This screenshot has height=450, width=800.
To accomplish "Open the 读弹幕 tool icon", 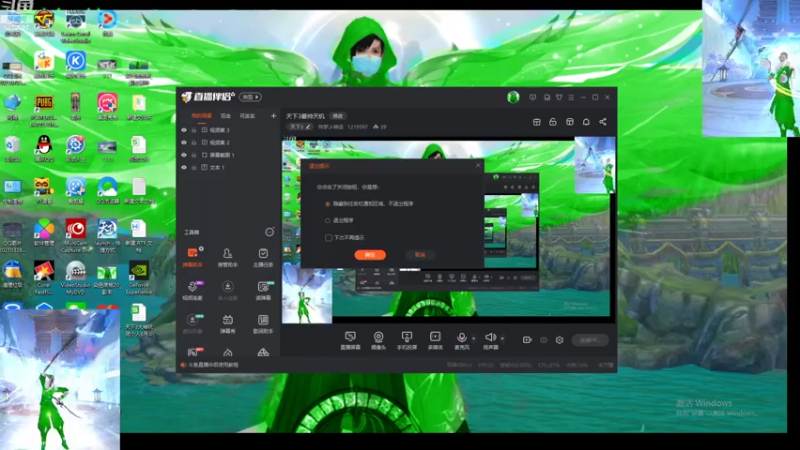I will 263,290.
